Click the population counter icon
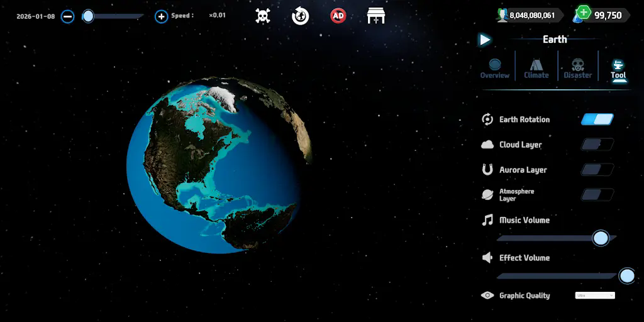This screenshot has width=644, height=322. (502, 15)
